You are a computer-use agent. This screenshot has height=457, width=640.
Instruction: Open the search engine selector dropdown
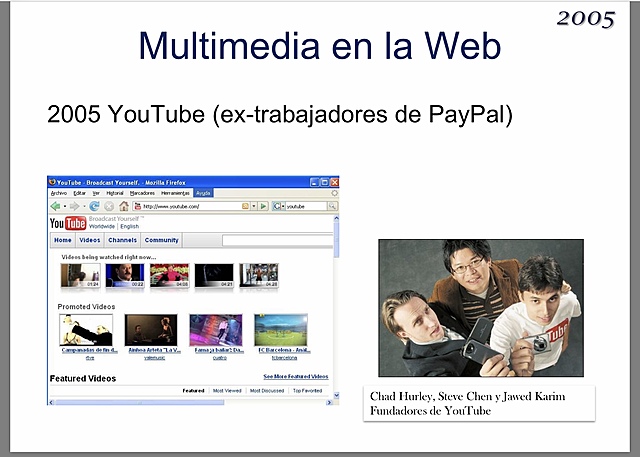pos(283,206)
